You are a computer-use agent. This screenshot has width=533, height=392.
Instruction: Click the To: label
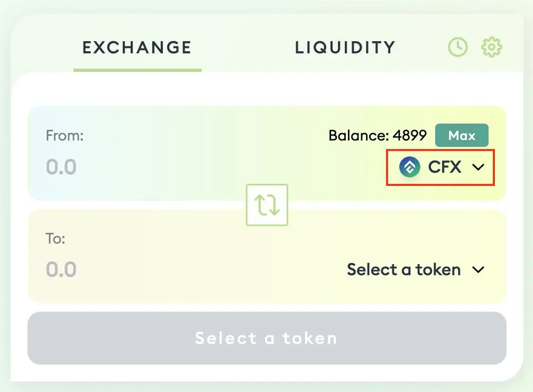point(56,239)
